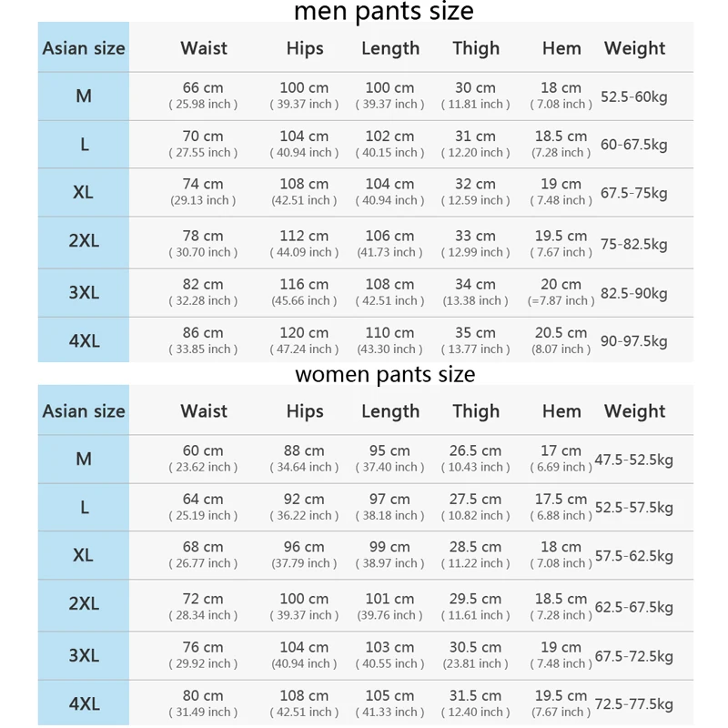
Task: Click the Asian size header in men's table
Action: 84,48
